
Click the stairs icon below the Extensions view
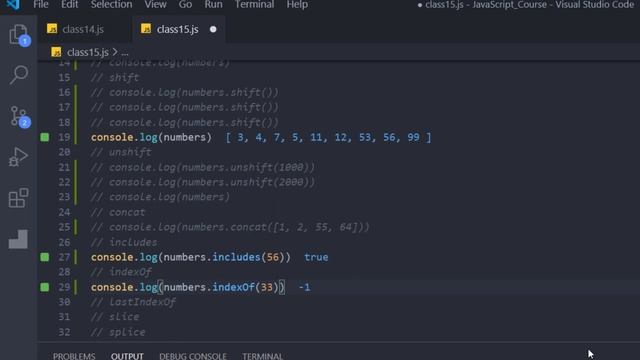pos(18,239)
